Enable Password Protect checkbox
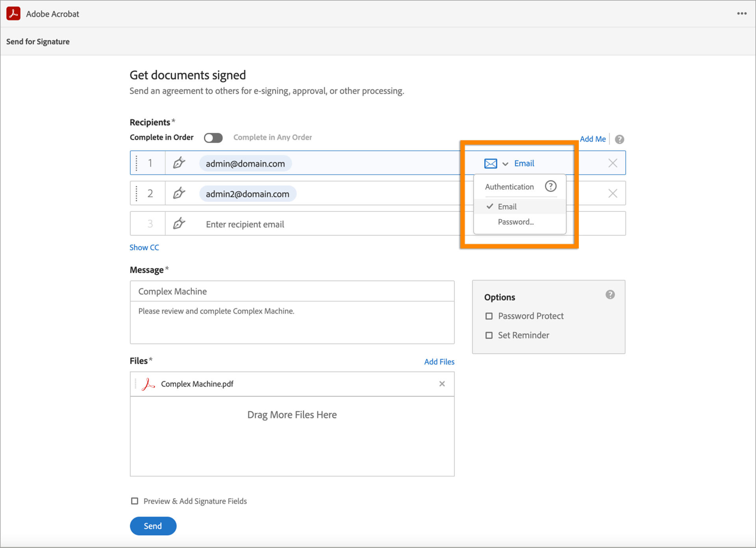756x548 pixels. pyautogui.click(x=489, y=316)
